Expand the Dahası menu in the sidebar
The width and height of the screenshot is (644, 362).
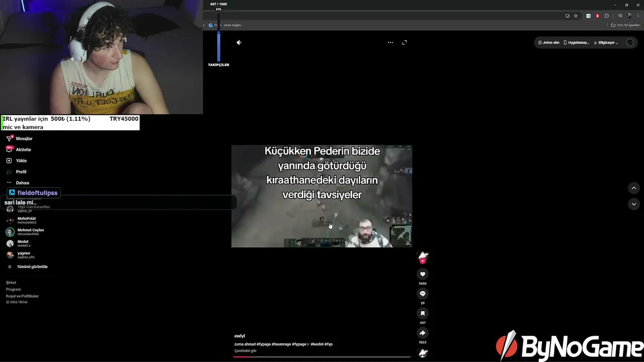tap(18, 183)
